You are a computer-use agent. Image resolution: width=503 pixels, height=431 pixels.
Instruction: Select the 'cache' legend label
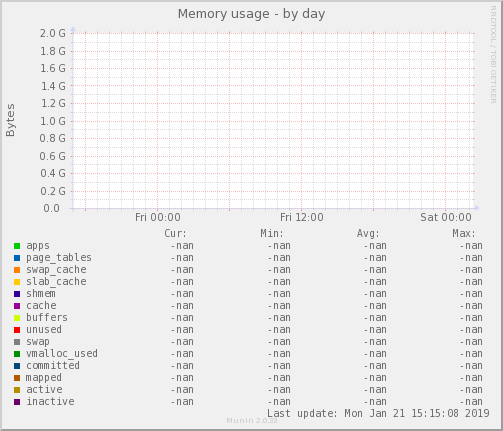pos(41,306)
